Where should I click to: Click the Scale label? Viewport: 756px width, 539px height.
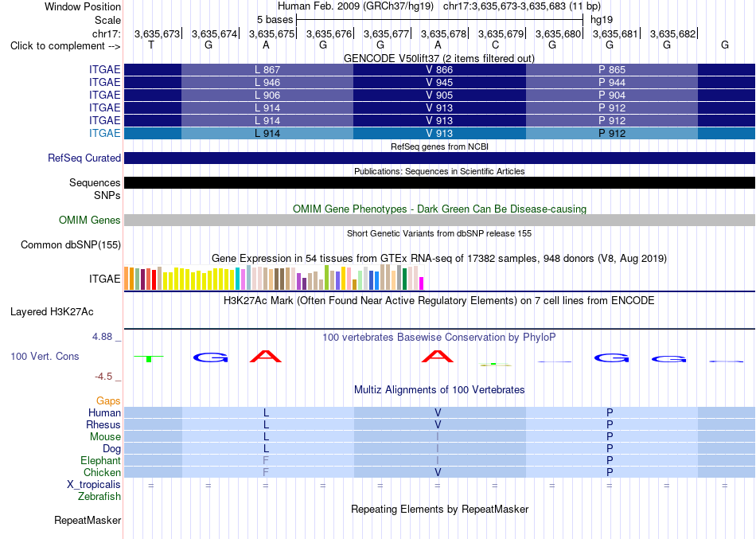(x=107, y=20)
